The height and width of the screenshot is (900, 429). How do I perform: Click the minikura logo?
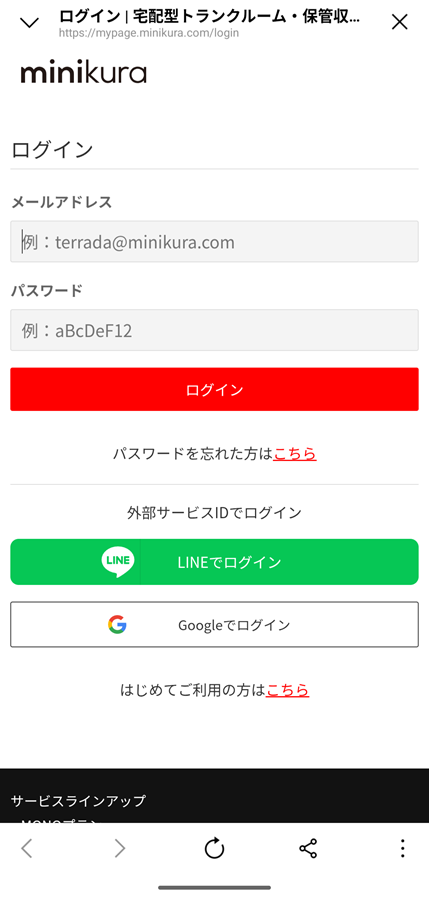(x=84, y=73)
